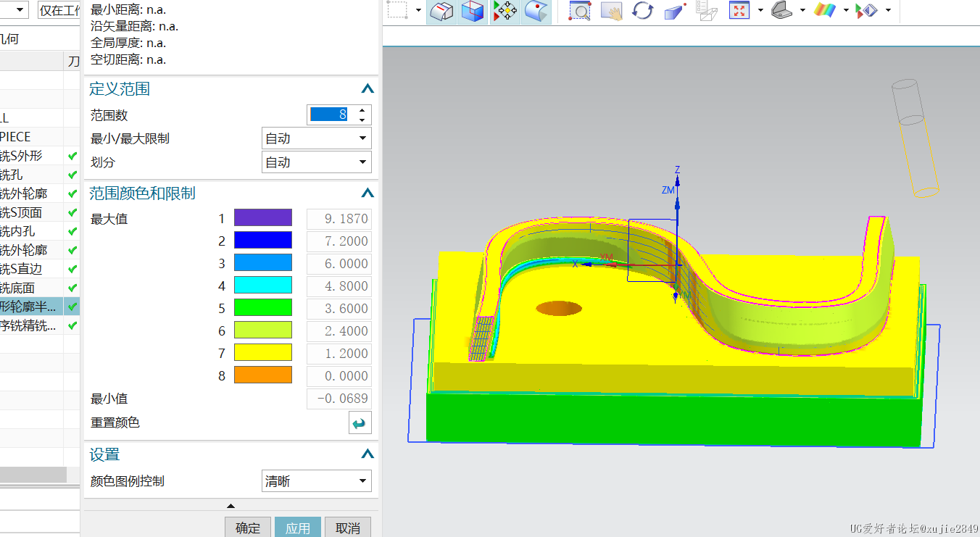Click the 7.2000 limit value field
980x537 pixels.
[x=339, y=241]
